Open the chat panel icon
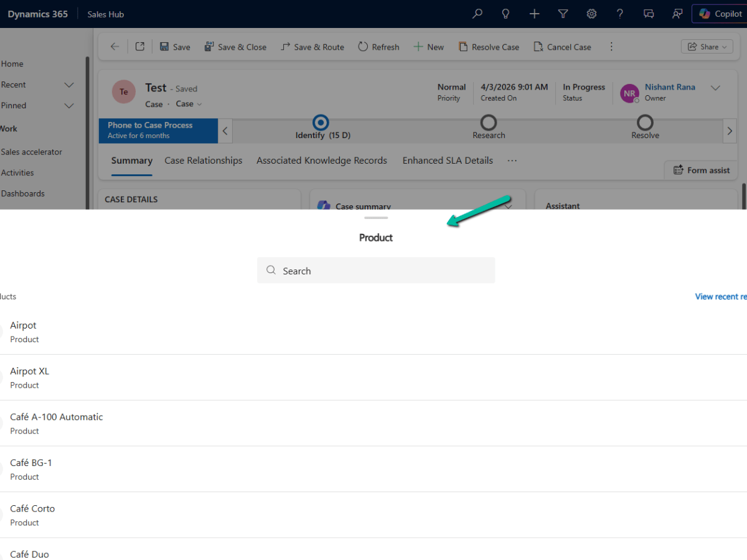The image size is (747, 560). click(x=649, y=14)
